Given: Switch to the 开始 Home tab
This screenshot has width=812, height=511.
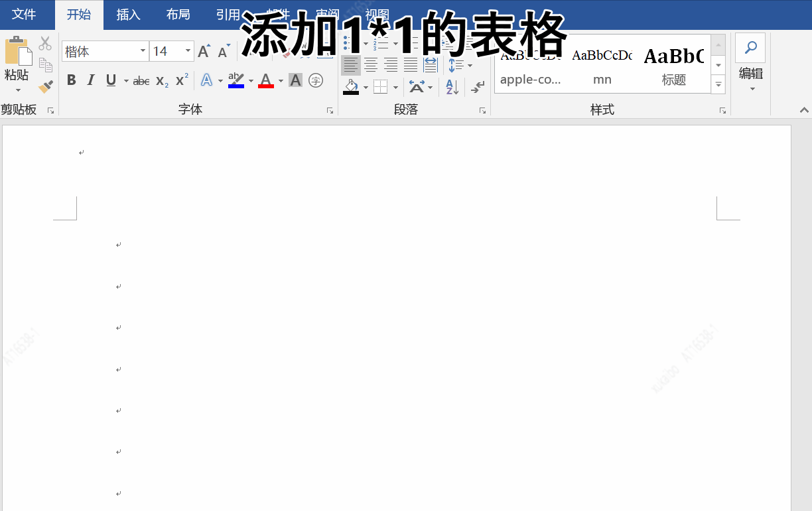Looking at the screenshot, I should (x=79, y=15).
